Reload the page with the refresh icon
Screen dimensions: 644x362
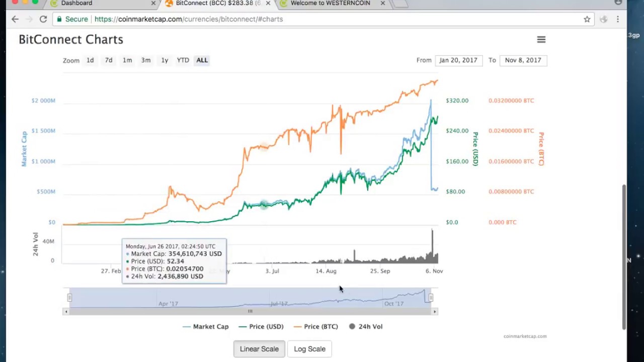pos(43,19)
